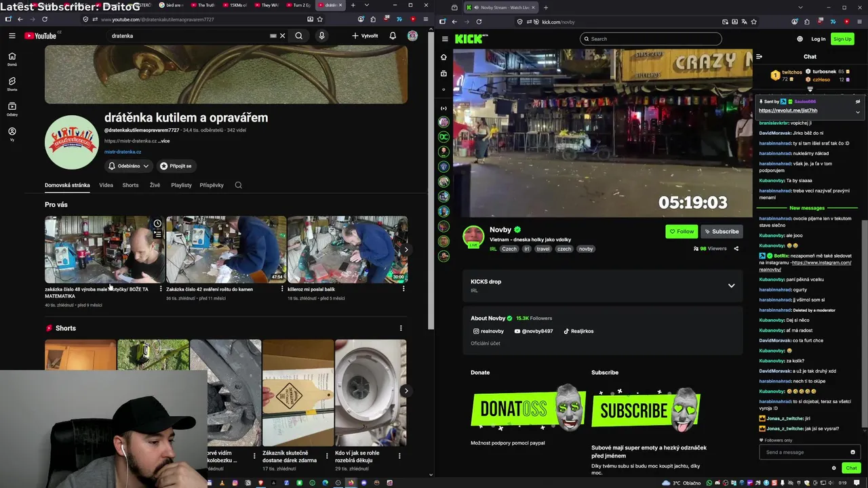Open Vy section in YouTube sidebar

pyautogui.click(x=12, y=134)
